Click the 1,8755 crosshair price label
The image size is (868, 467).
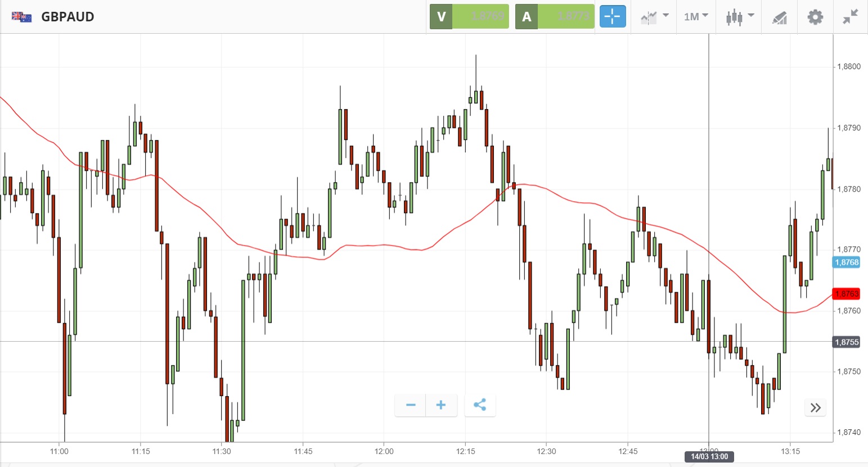click(x=847, y=342)
